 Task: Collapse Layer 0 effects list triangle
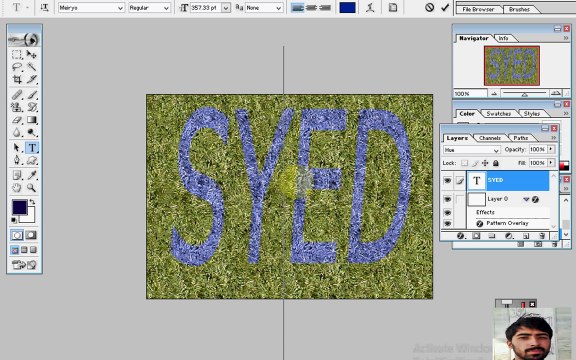(x=526, y=199)
